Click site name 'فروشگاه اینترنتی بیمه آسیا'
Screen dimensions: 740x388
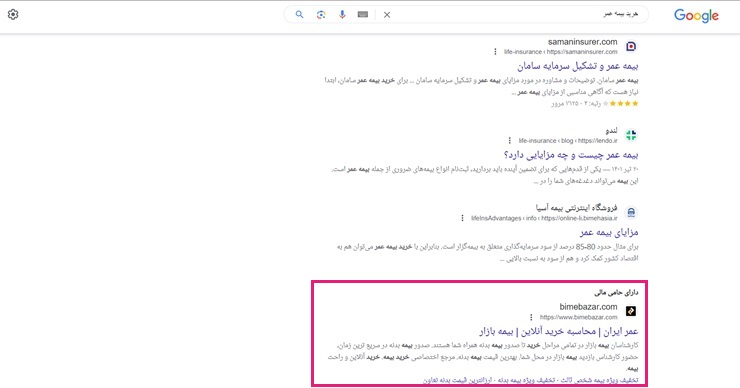pyautogui.click(x=576, y=208)
